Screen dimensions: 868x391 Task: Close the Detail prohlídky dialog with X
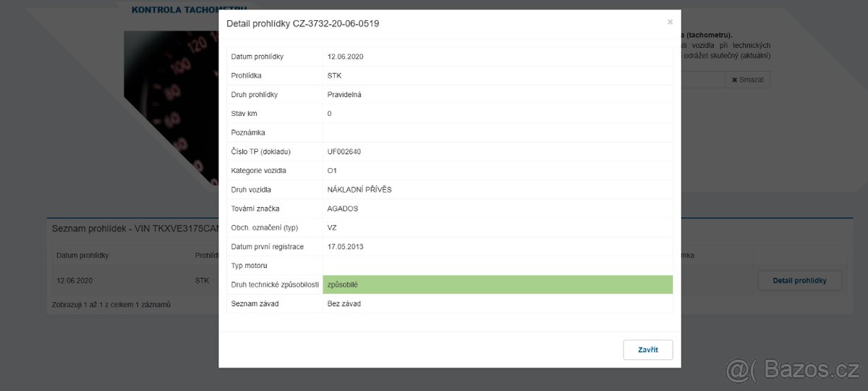click(x=670, y=22)
